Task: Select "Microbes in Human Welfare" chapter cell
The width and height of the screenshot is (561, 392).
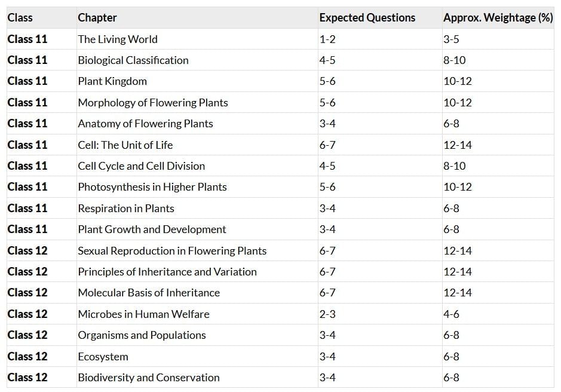Action: click(143, 314)
